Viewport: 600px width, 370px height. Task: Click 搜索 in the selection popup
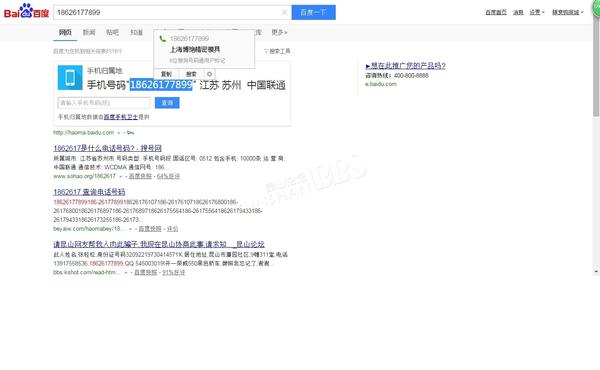[x=191, y=74]
